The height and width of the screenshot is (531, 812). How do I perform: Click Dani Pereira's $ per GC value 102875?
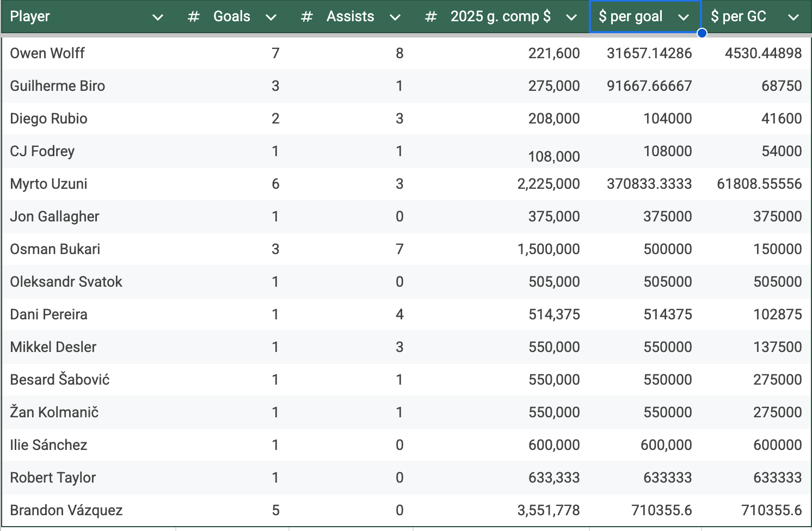777,314
